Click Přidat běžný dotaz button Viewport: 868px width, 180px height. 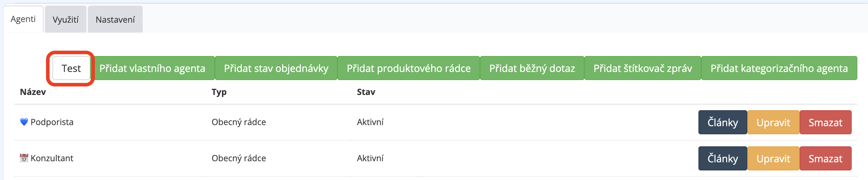(532, 68)
